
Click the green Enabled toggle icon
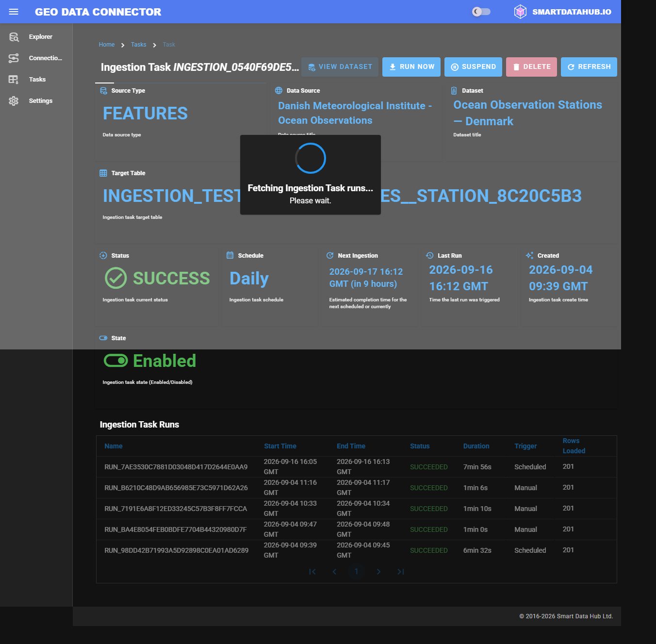click(x=116, y=361)
